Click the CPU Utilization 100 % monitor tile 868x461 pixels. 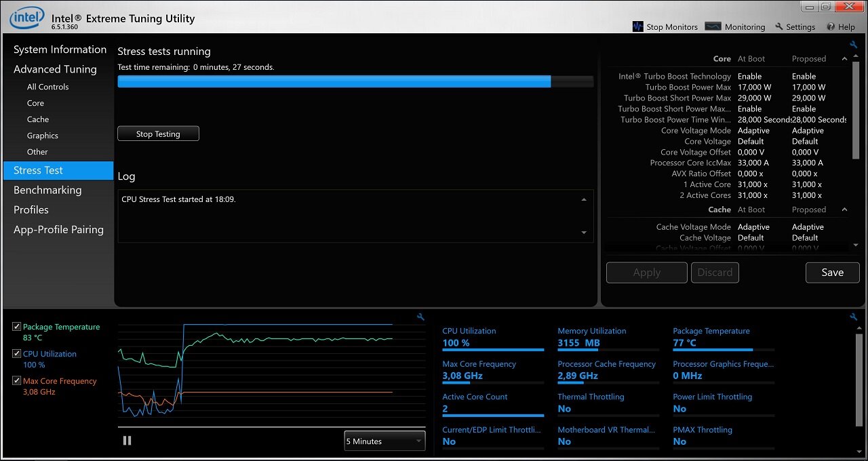coord(493,338)
